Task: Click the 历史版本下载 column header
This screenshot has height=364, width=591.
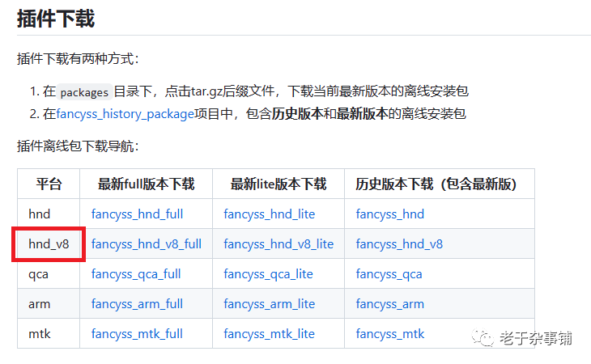Action: click(440, 184)
